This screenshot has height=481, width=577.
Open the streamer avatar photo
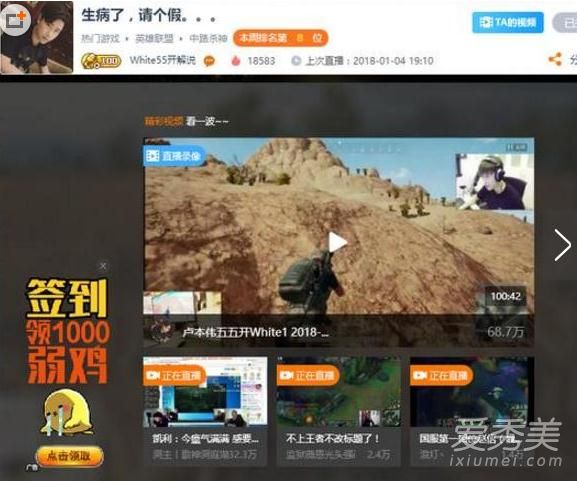click(37, 38)
